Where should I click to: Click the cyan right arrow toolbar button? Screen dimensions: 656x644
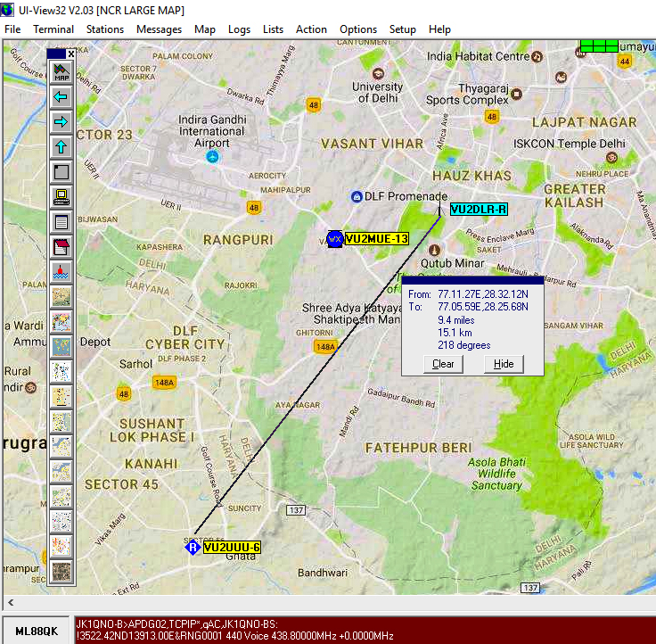point(61,122)
